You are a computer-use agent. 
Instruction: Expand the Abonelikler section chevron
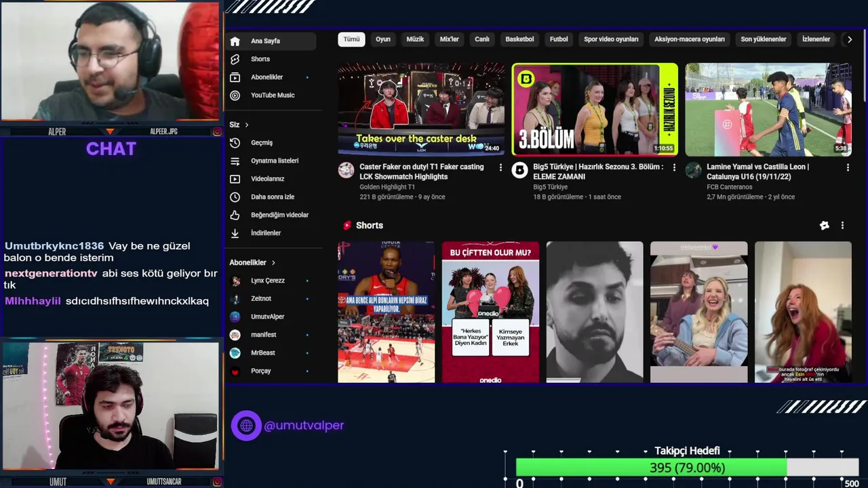click(x=273, y=263)
